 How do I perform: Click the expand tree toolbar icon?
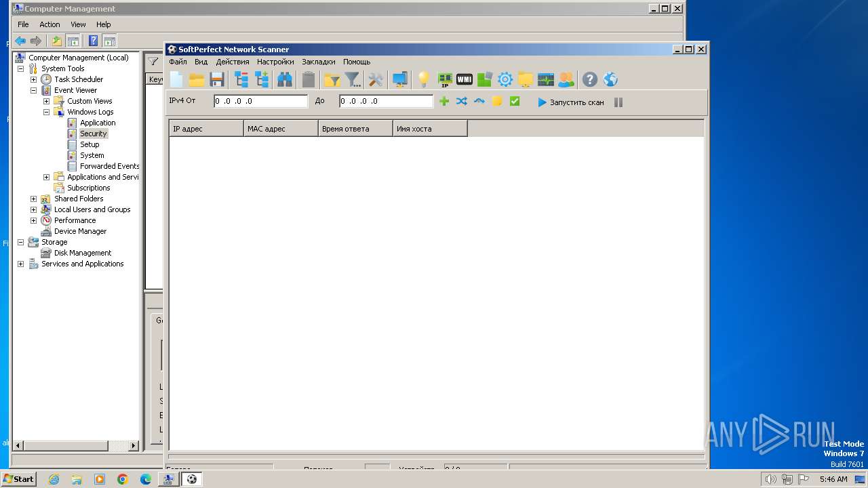coord(262,80)
